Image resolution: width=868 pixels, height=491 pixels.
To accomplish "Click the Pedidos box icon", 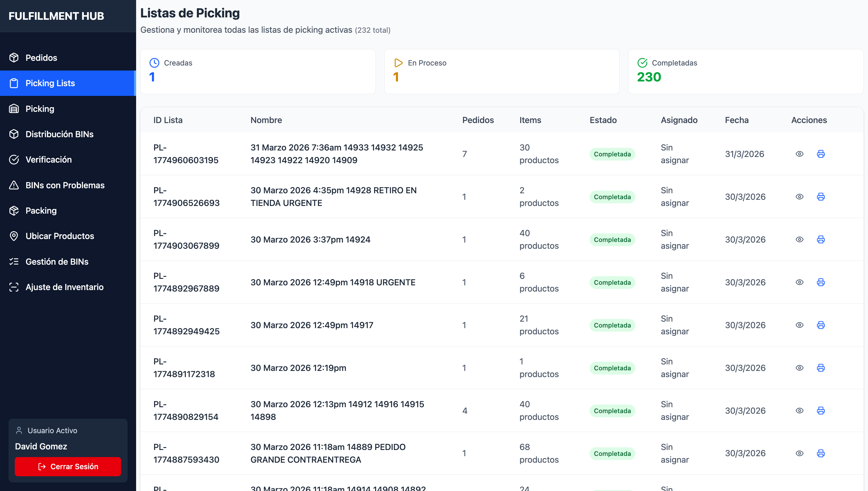I will (x=14, y=58).
